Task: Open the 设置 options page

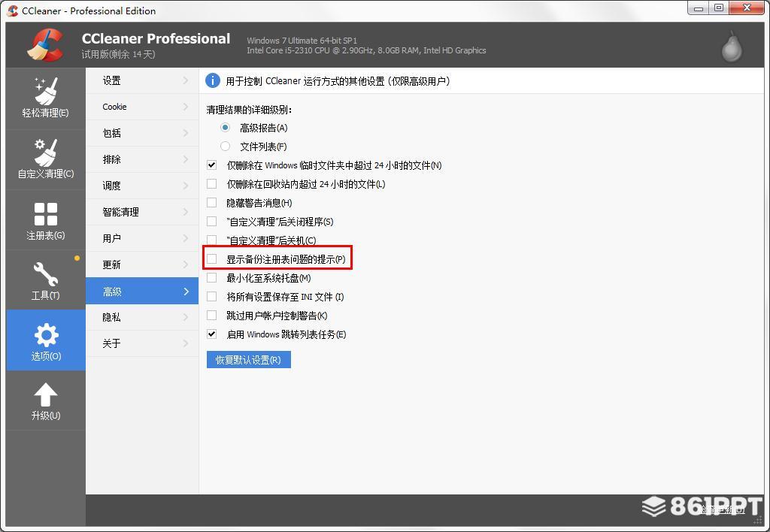Action: click(x=142, y=80)
